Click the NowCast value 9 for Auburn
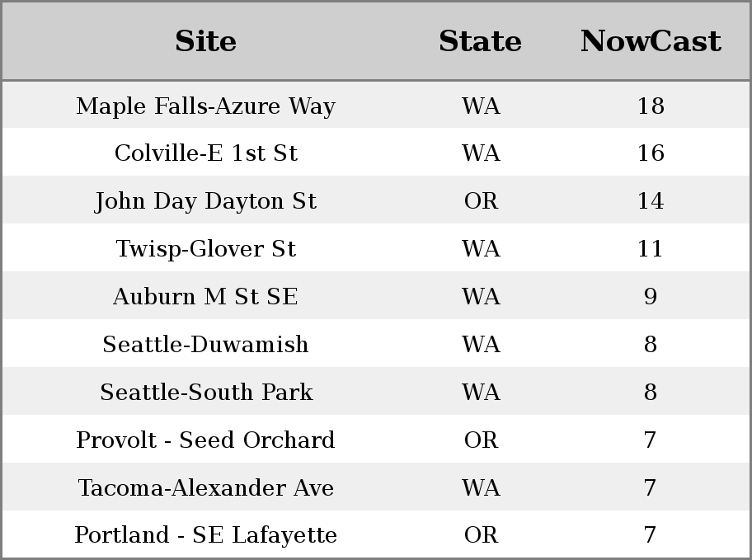This screenshot has width=752, height=560. [651, 297]
